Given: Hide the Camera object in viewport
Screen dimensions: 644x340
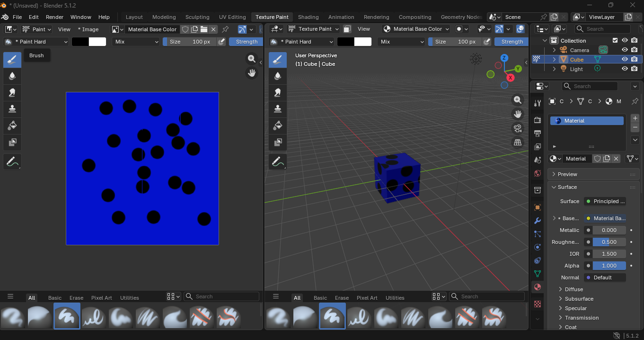Looking at the screenshot, I should click(x=625, y=50).
